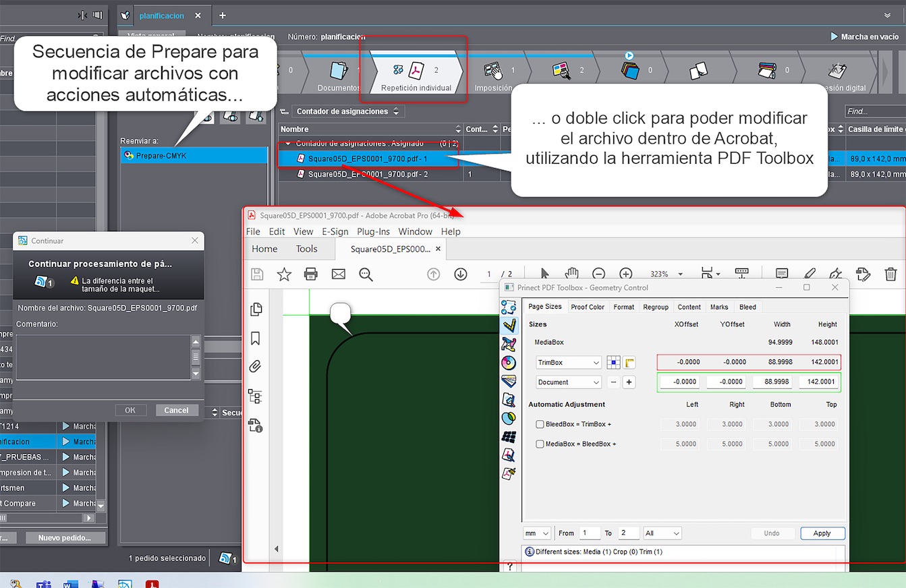The height and width of the screenshot is (588, 906).
Task: Open the Document dropdown in PDF Toolbox
Action: (569, 382)
